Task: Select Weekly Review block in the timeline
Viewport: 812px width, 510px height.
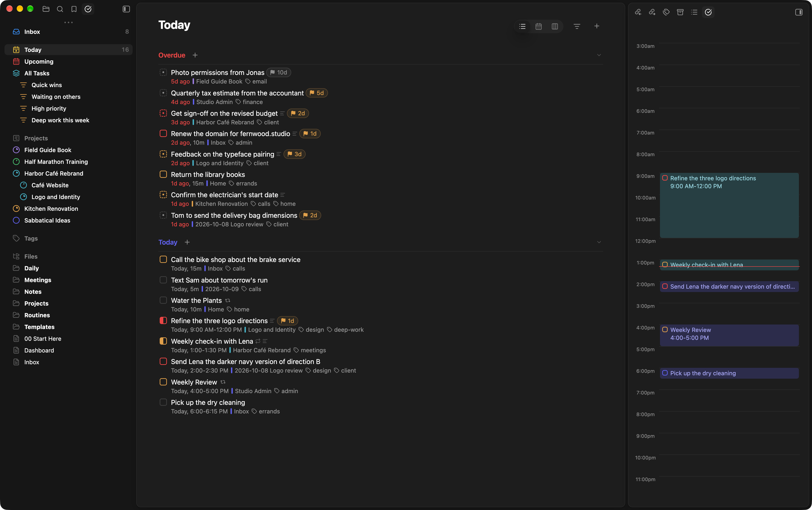Action: (x=729, y=335)
